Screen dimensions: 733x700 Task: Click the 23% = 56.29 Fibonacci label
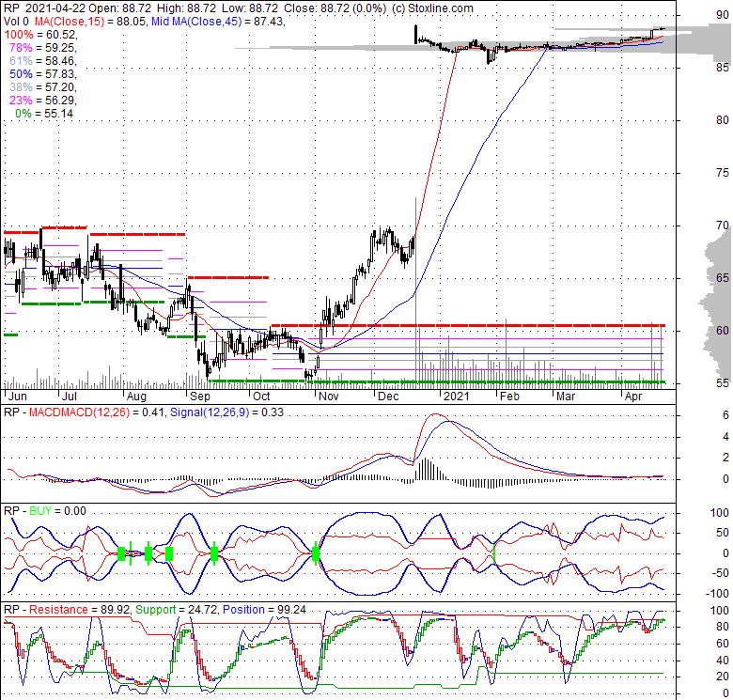tap(43, 100)
